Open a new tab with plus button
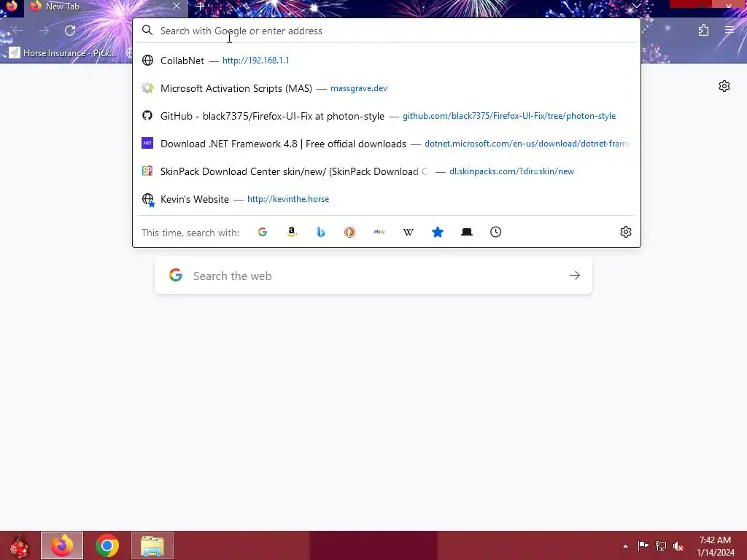Viewport: 747px width, 560px height. pos(200,6)
